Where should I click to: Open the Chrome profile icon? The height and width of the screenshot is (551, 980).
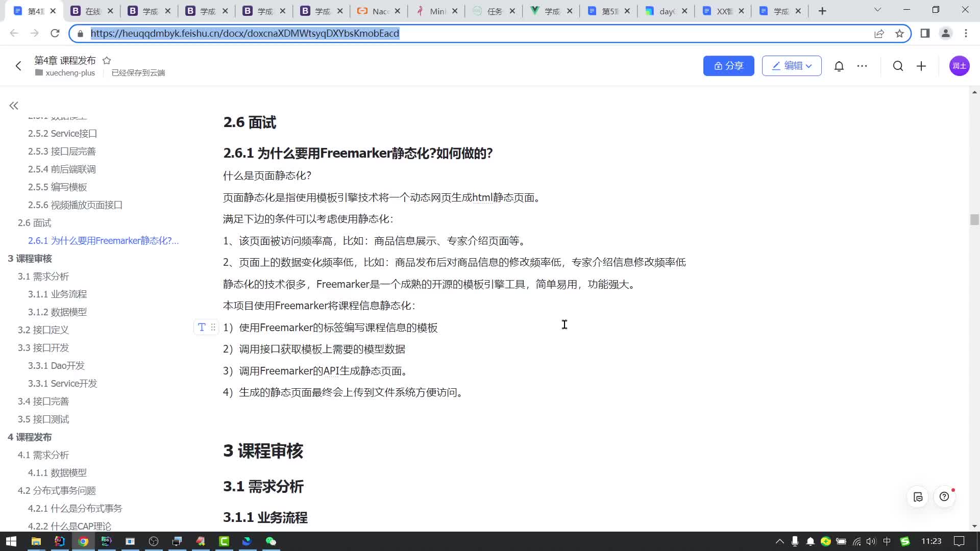(945, 33)
